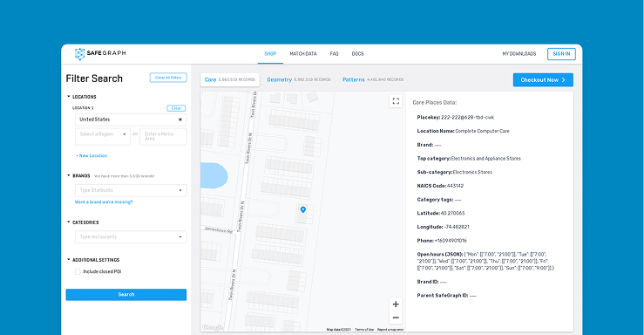Click the blue map location pin
644x335 pixels.
pyautogui.click(x=303, y=209)
